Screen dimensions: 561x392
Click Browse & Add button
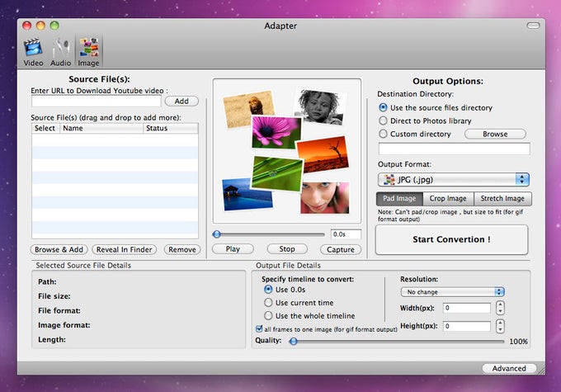59,249
